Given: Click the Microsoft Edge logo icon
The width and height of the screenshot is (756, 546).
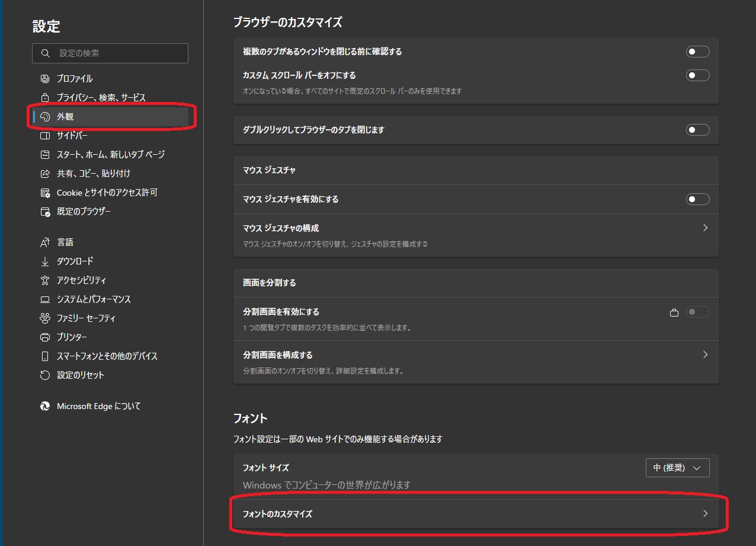Looking at the screenshot, I should point(45,406).
